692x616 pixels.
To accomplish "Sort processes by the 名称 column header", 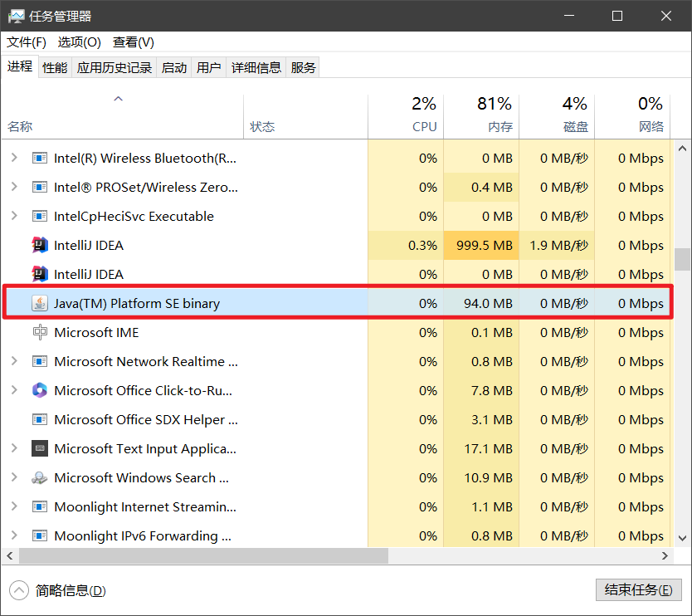I will tap(122, 116).
